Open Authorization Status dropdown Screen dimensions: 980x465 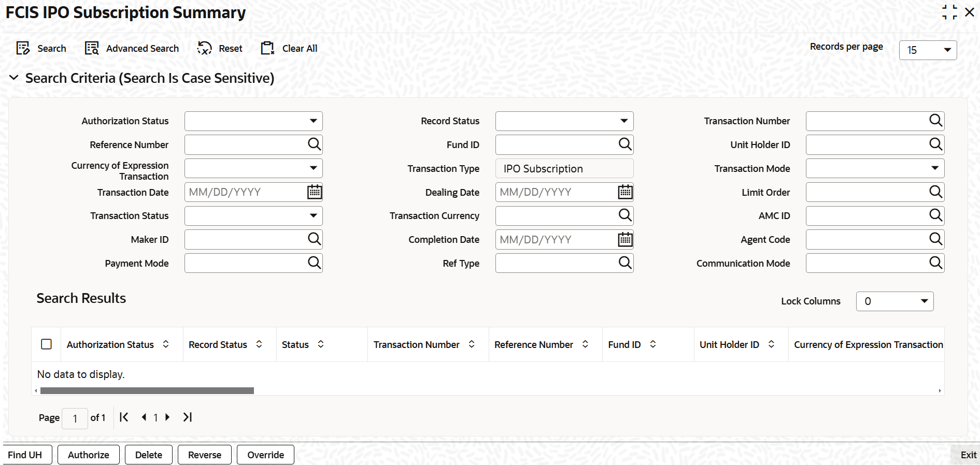point(253,121)
